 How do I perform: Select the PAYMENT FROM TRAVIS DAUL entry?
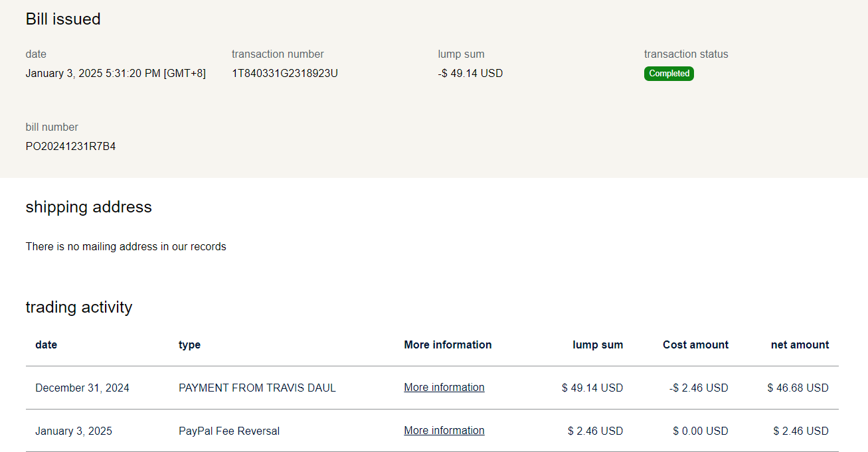[257, 388]
